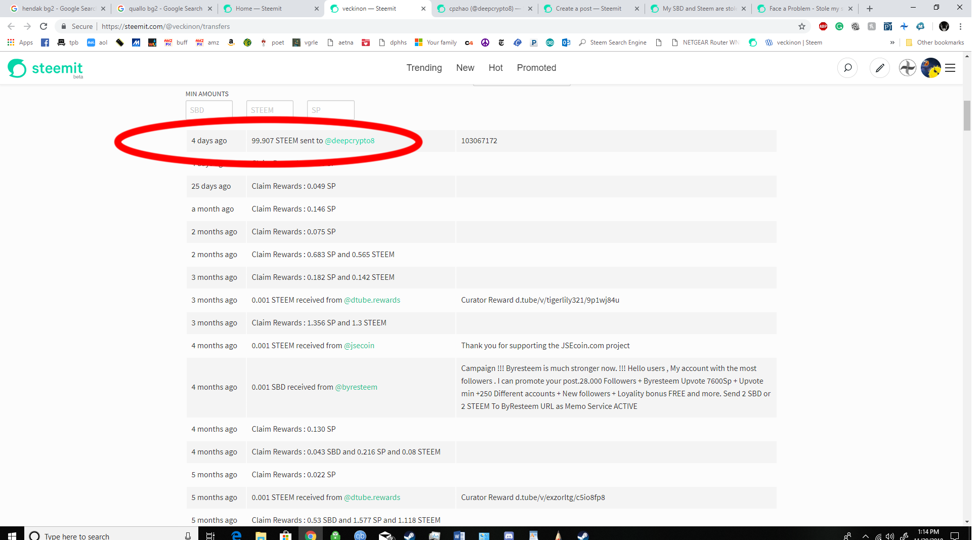Click the page vertical scrollbar thumb

click(967, 115)
